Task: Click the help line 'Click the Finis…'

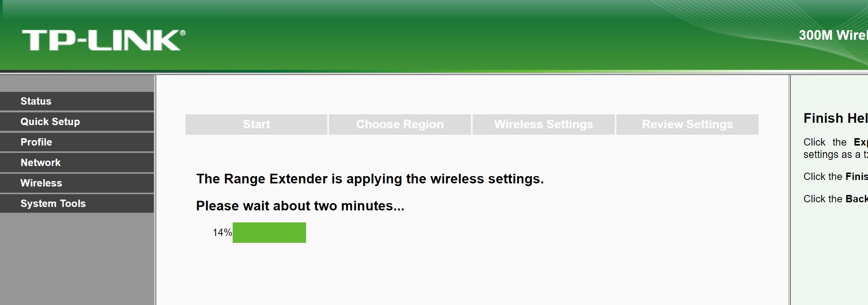Action: [x=835, y=176]
